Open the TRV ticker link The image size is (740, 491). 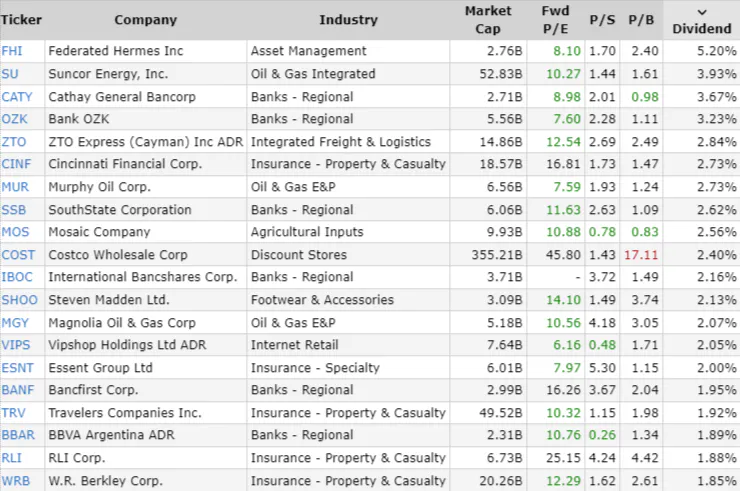pos(14,413)
